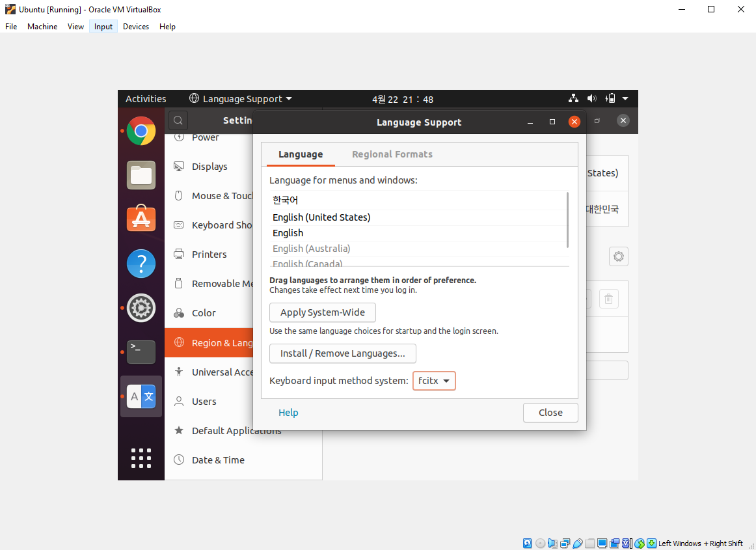The image size is (756, 550).
Task: Select plain English language entry
Action: coord(418,233)
